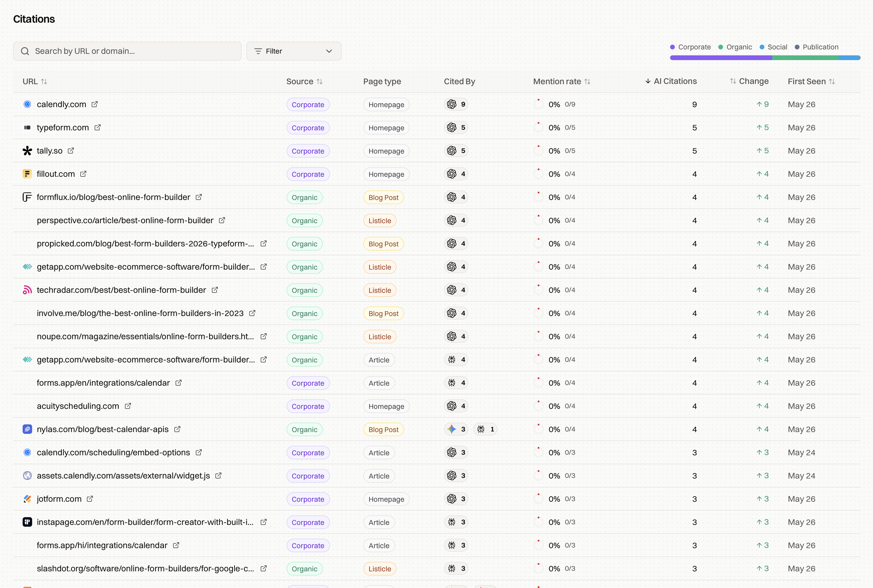Click mention rate ring for typeform.com
The width and height of the screenshot is (873, 588).
pyautogui.click(x=539, y=127)
